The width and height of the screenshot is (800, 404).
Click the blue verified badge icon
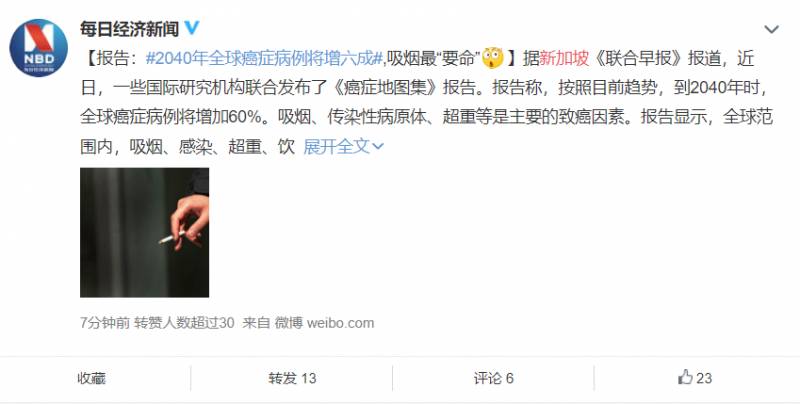coord(192,28)
